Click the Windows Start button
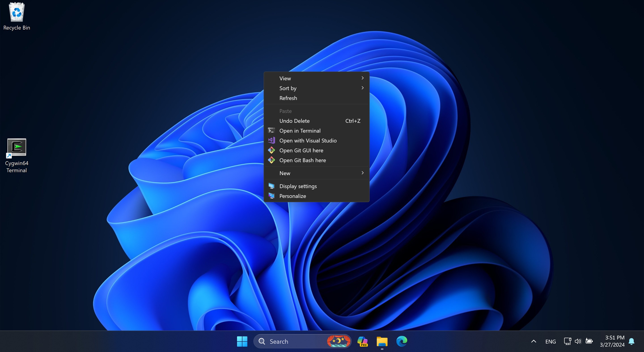This screenshot has width=644, height=352. click(x=242, y=341)
